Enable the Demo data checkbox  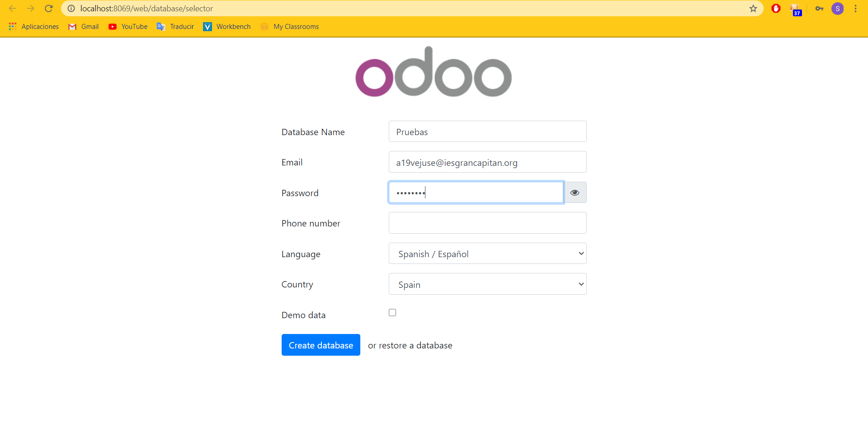pyautogui.click(x=392, y=313)
